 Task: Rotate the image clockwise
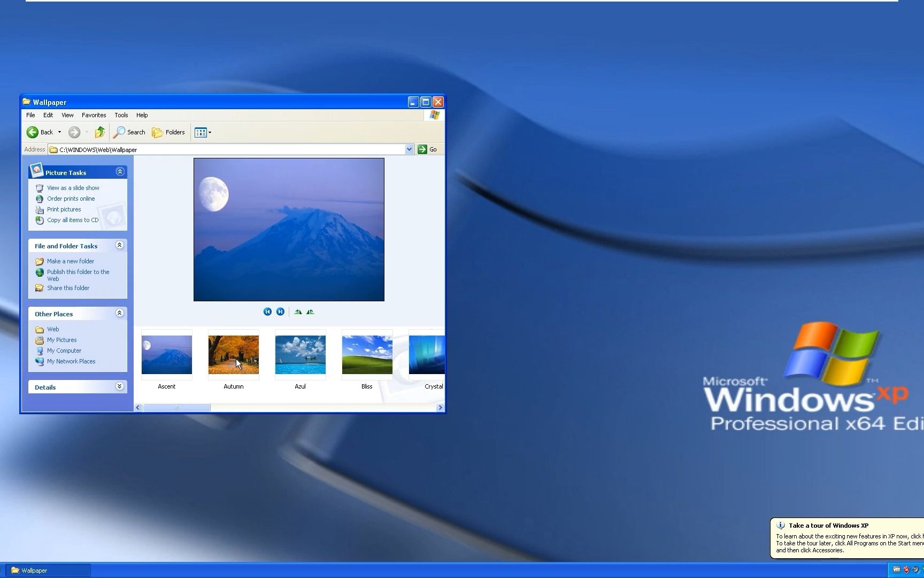coord(298,311)
